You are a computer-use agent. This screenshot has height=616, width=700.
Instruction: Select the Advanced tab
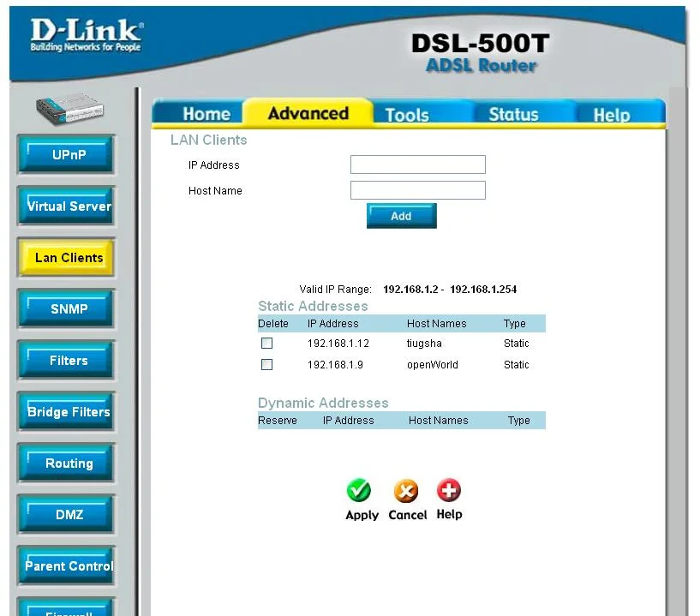(x=308, y=113)
